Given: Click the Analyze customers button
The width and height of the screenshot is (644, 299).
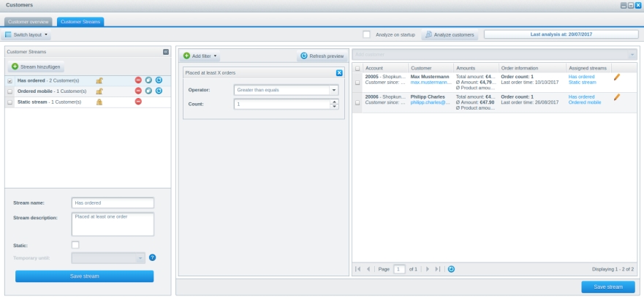Looking at the screenshot, I should tap(450, 34).
